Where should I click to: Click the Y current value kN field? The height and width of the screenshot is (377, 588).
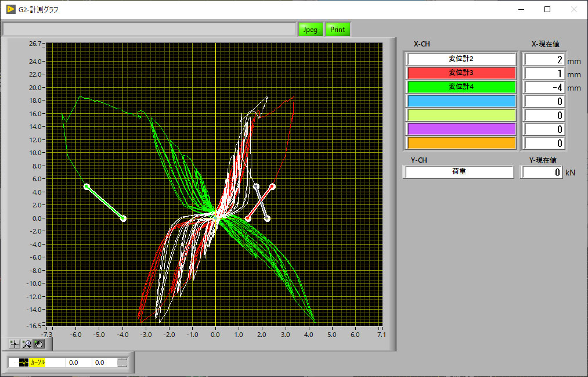click(542, 172)
